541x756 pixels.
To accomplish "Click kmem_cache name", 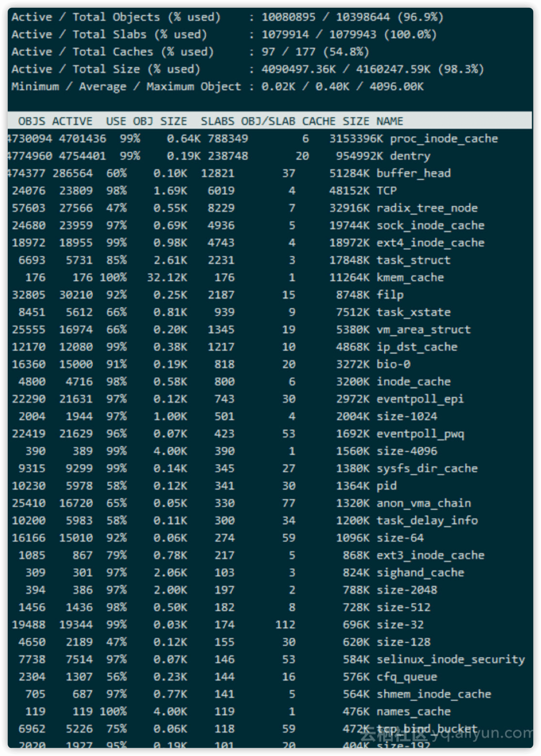I will pos(410,278).
